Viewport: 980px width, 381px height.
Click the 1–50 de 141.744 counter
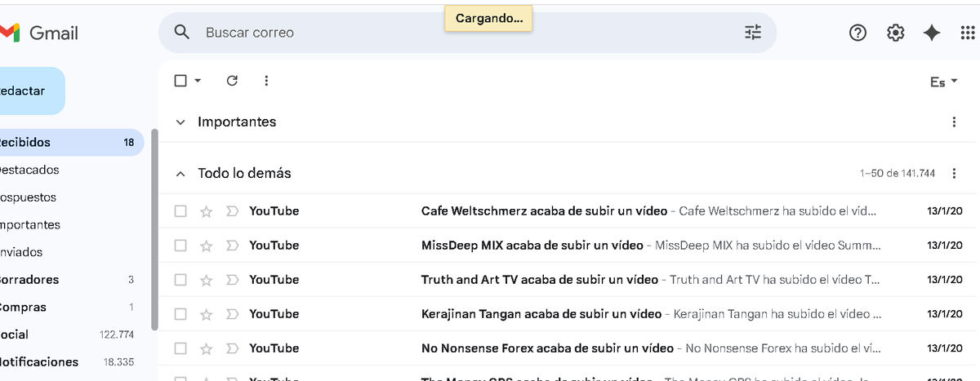tap(898, 174)
